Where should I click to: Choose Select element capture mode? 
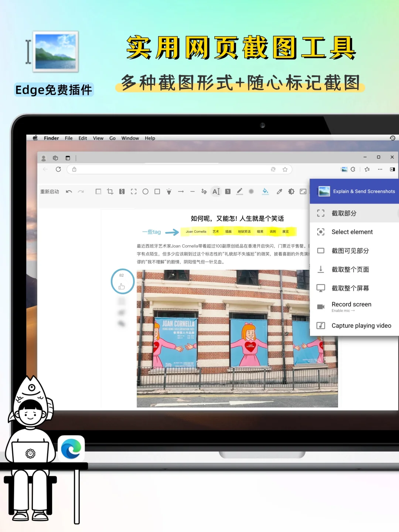[x=352, y=232]
